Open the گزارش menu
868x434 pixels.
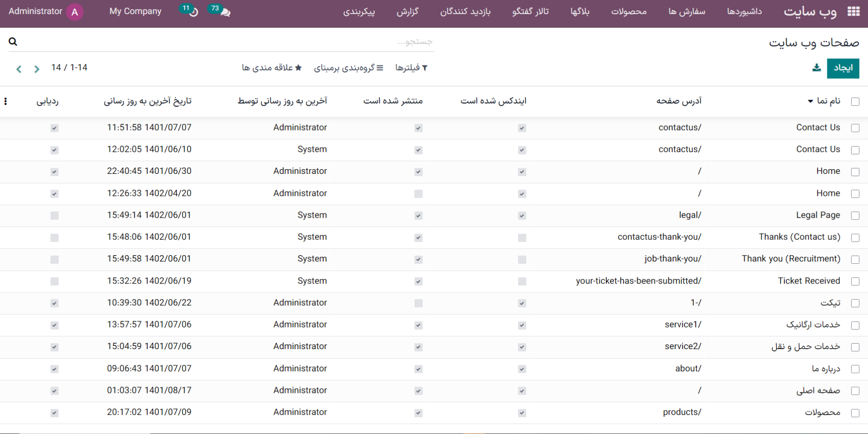407,11
